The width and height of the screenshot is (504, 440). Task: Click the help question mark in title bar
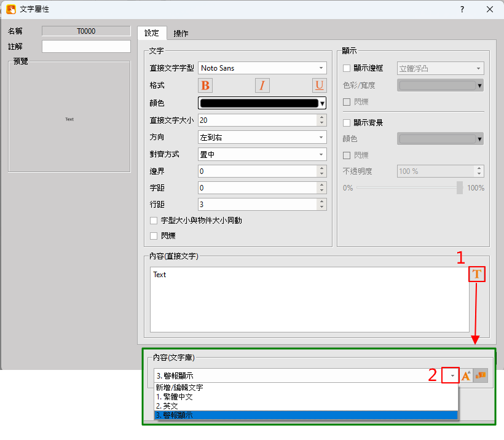pyautogui.click(x=462, y=9)
